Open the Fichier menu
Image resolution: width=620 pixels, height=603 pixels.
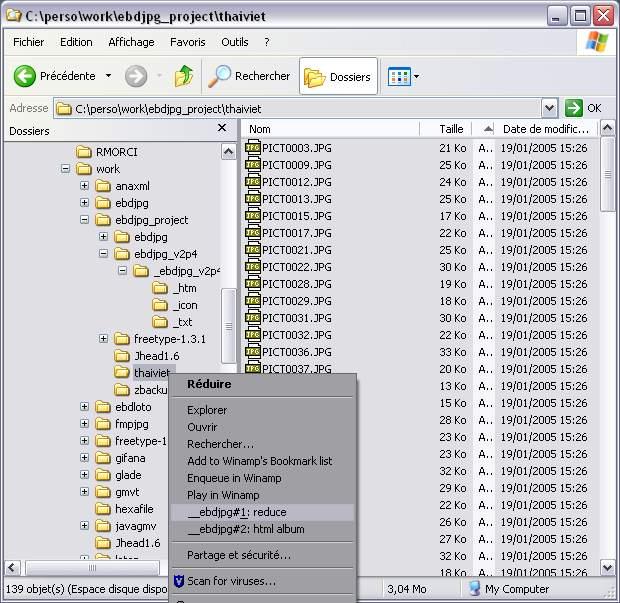tap(28, 42)
